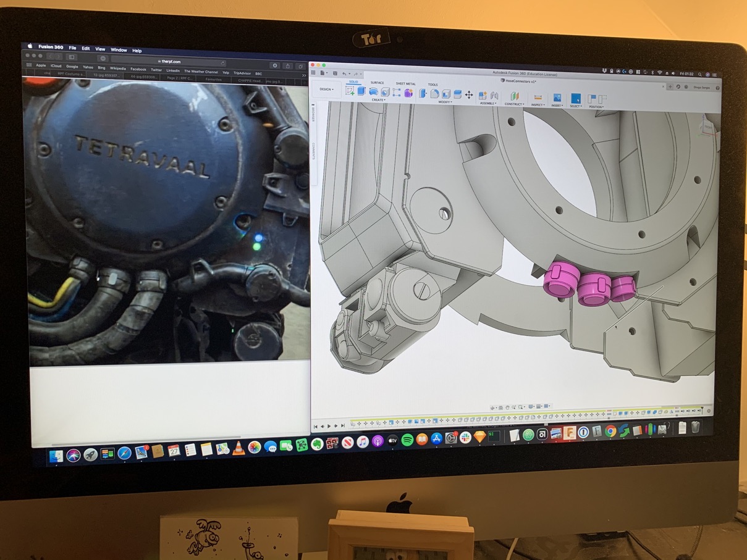Click the Safari share icon
Screen dimensions: 747x560
(287, 65)
